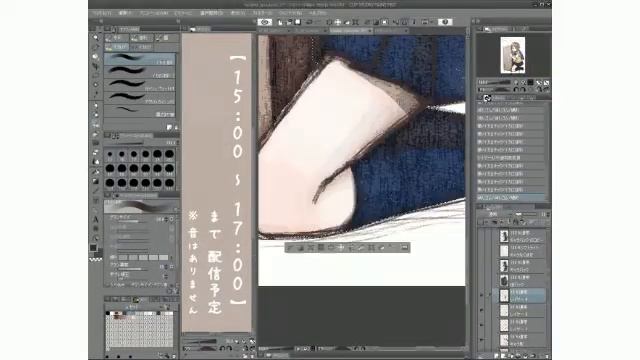Pick the smallest brush size preset dot
Viewport: 640px width, 360px height.
[110, 154]
